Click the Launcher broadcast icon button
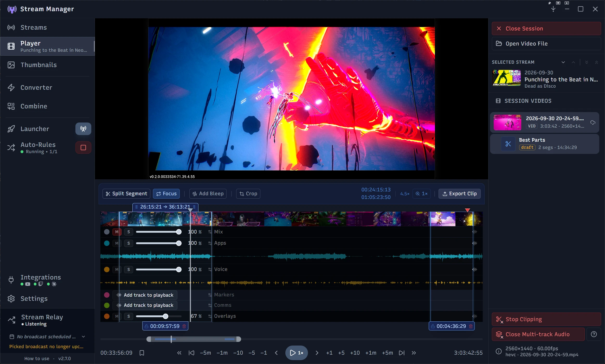Viewport: 605px width, 364px height. [x=83, y=129]
